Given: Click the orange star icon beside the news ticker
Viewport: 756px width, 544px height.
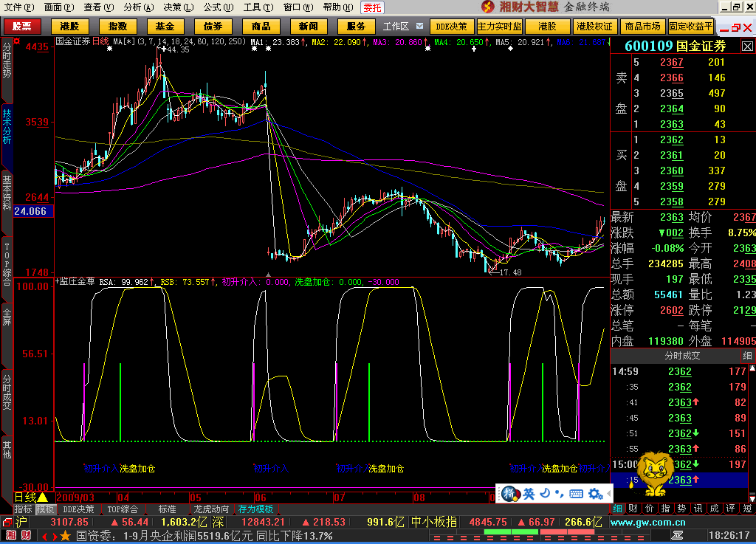Looking at the screenshot, I should click(x=66, y=535).
